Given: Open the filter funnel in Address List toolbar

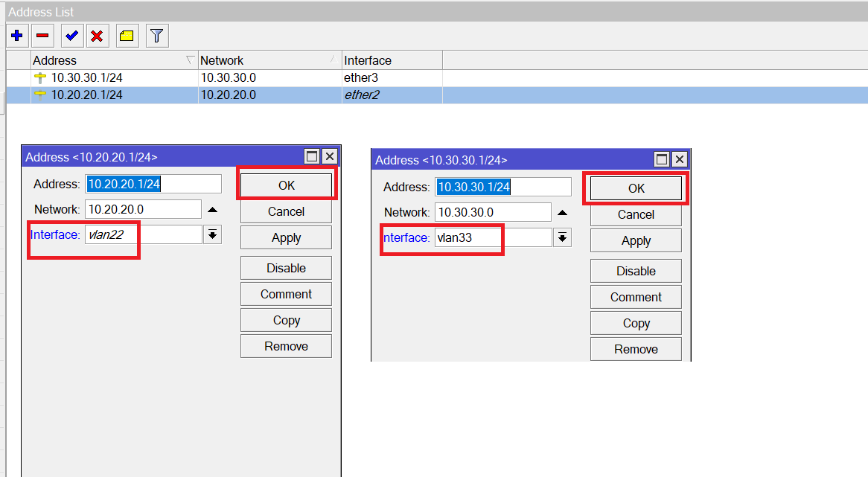Looking at the screenshot, I should coord(157,36).
